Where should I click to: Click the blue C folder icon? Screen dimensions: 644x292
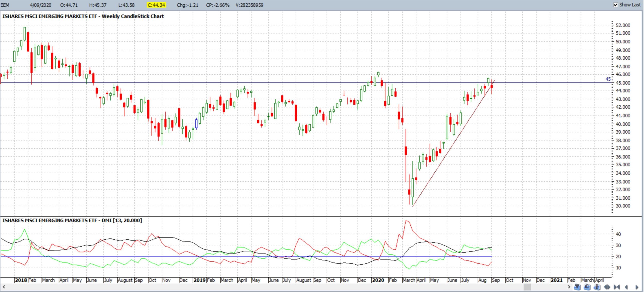tap(587, 287)
